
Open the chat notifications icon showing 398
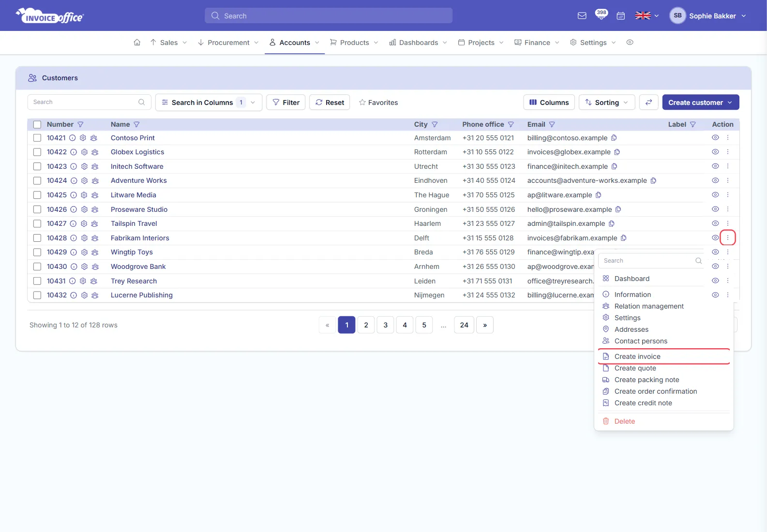coord(601,15)
